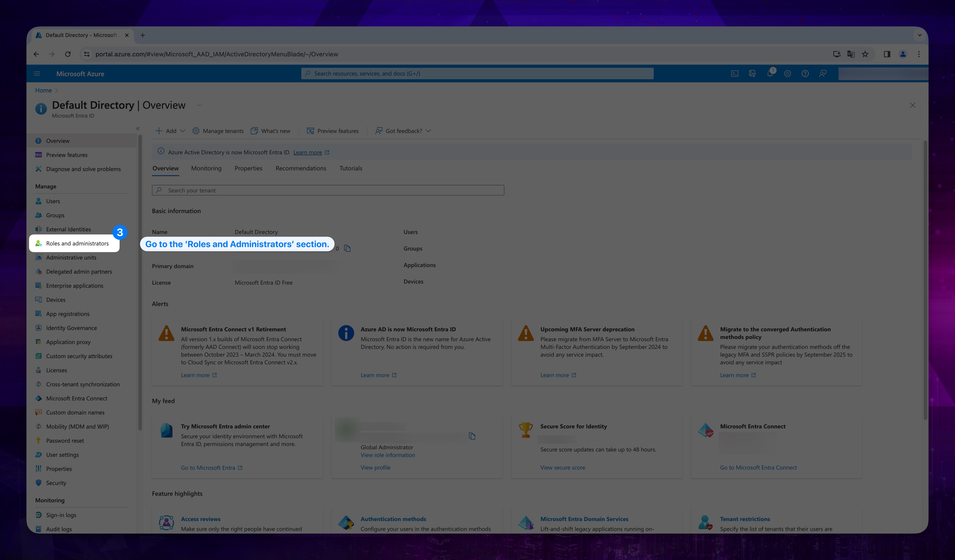Open Sign-in logs
The width and height of the screenshot is (955, 560).
pos(61,515)
